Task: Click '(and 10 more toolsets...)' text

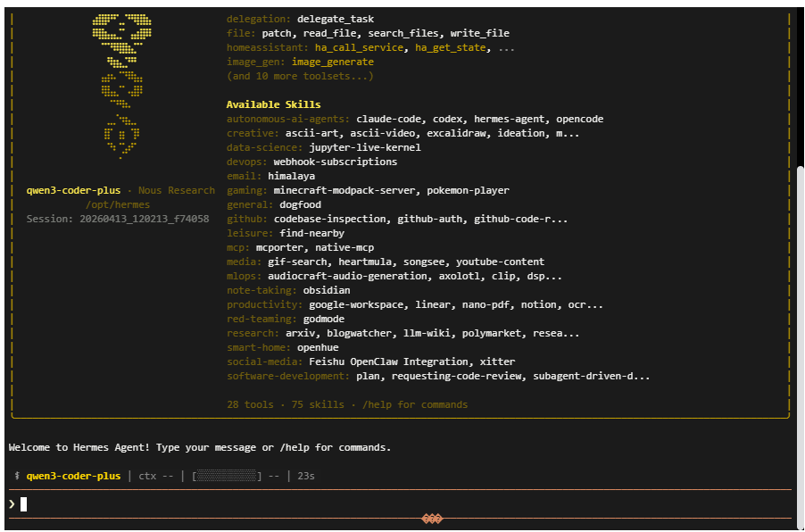Action: (301, 77)
